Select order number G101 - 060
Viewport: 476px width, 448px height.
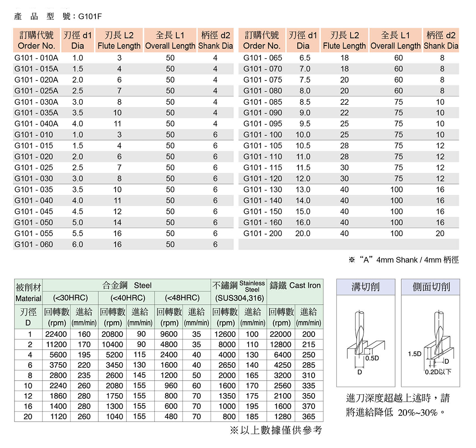pos(33,244)
